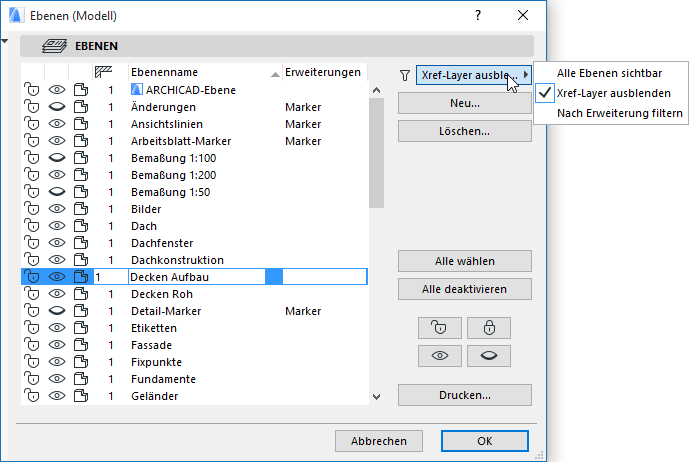Viewport: 689px width, 462px height.
Task: Toggle visibility of Decken Roh layer
Action: click(57, 294)
